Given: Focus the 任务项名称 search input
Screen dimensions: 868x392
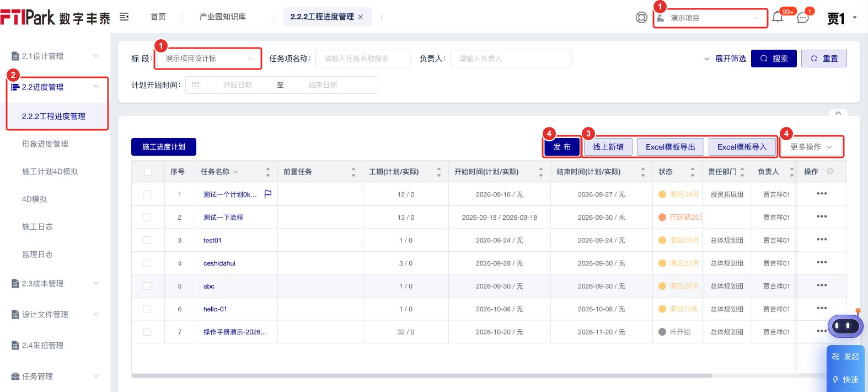Looking at the screenshot, I should 363,59.
